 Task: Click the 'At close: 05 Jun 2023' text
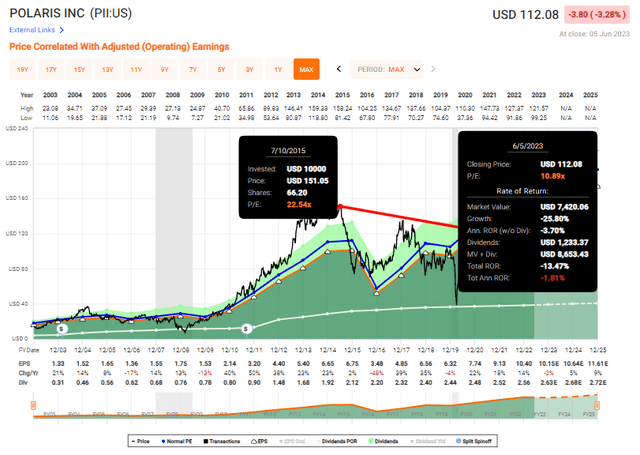click(x=594, y=34)
